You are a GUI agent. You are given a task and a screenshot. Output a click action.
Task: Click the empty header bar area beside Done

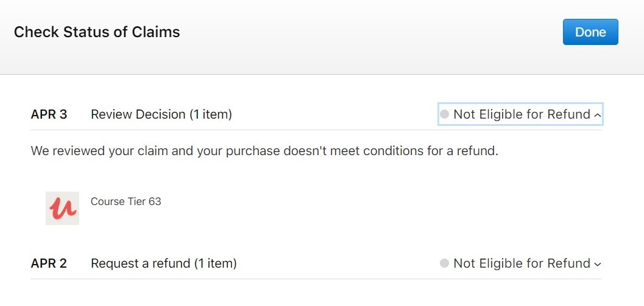tap(366, 32)
